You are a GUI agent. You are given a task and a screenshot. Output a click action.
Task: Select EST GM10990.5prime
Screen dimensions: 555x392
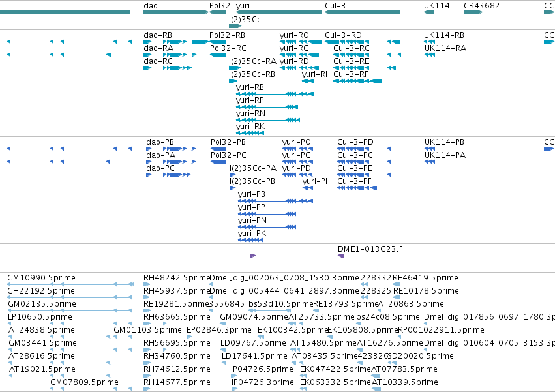tap(41, 278)
